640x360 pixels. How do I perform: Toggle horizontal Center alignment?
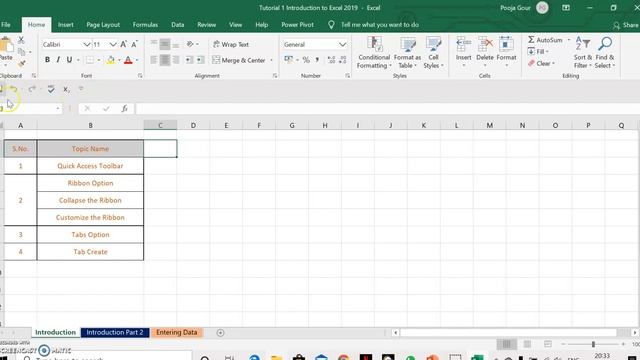tap(165, 60)
